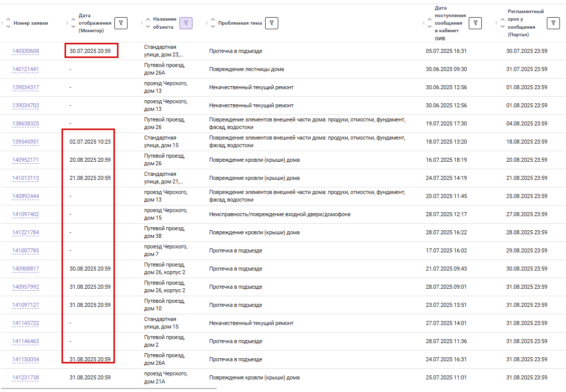This screenshot has height=392, width=566.
Task: Open request 140892444
Action: click(x=26, y=197)
